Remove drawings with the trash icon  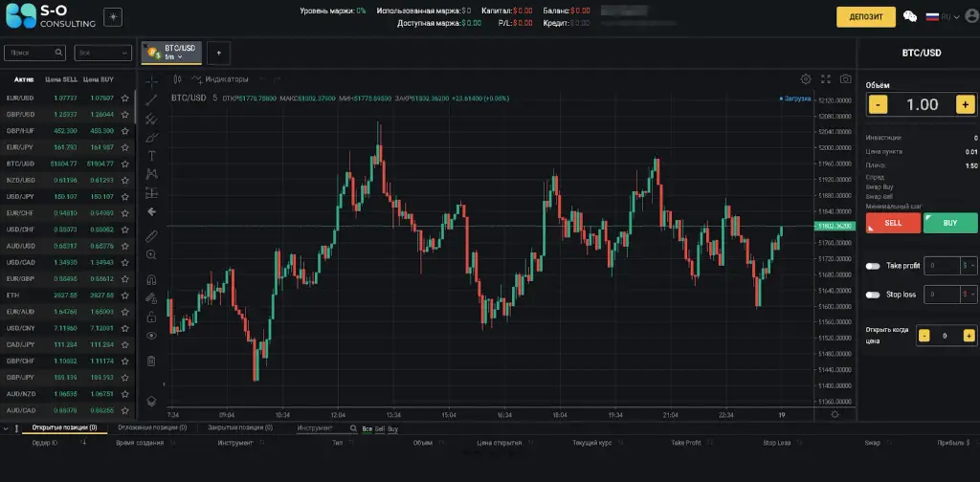[x=151, y=361]
